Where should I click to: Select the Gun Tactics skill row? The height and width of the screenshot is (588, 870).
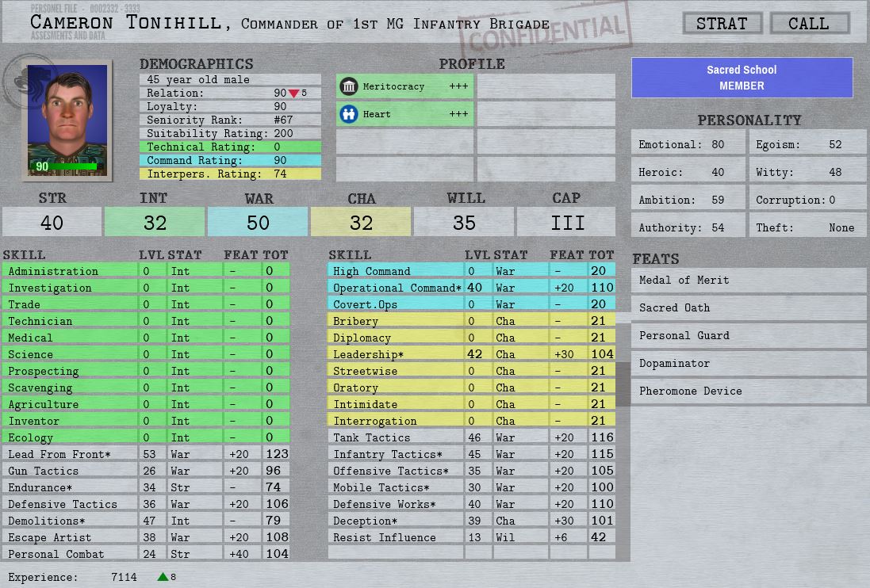coord(146,471)
